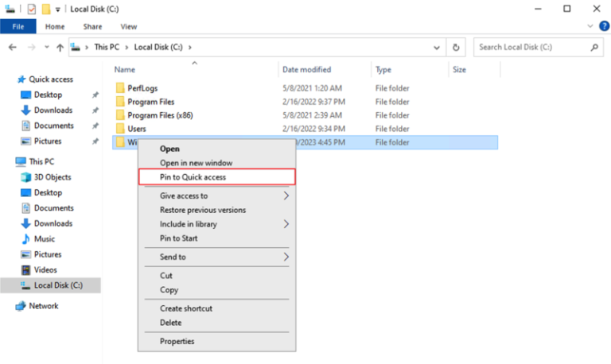Select the Music folder in sidebar
The width and height of the screenshot is (611, 364).
44,239
